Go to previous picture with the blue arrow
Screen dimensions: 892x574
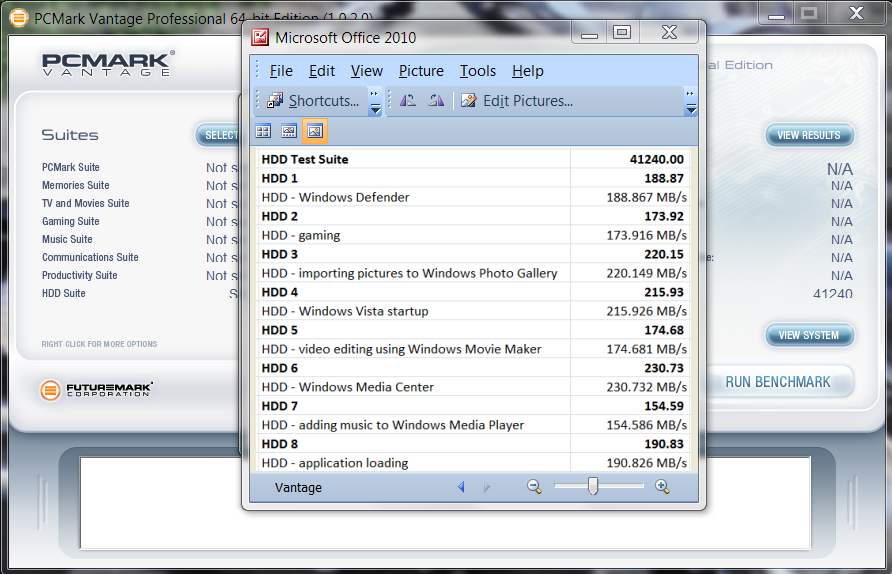coord(461,487)
